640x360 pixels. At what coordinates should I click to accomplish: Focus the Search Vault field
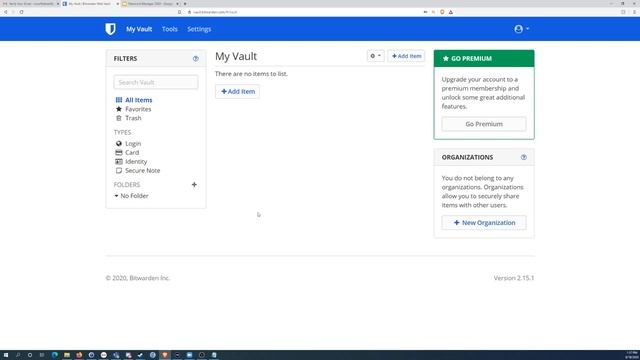[156, 82]
